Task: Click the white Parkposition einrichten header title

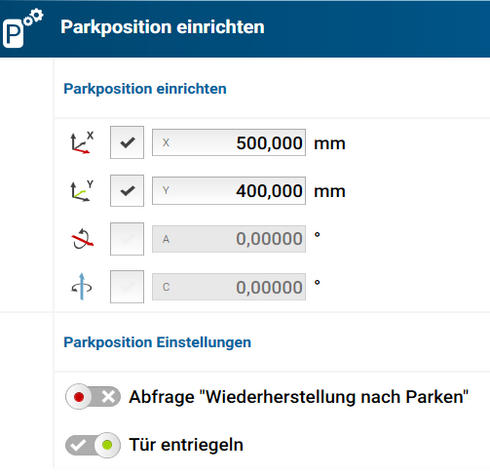Action: point(163,27)
